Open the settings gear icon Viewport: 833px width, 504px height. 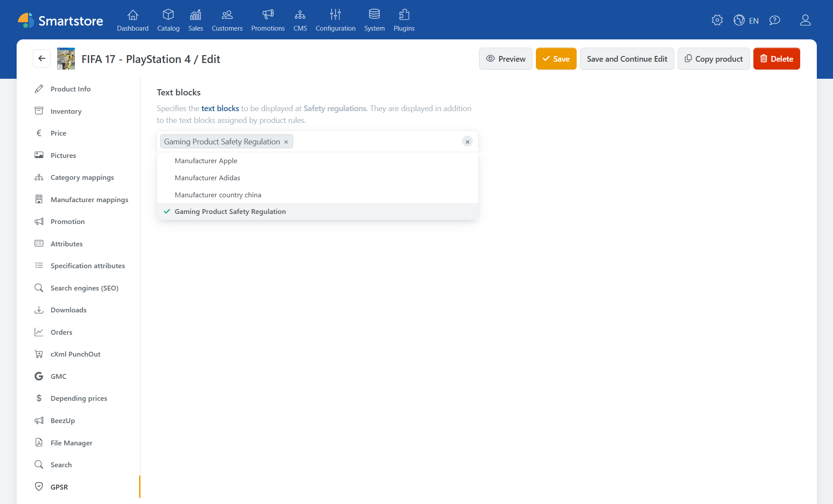point(717,20)
